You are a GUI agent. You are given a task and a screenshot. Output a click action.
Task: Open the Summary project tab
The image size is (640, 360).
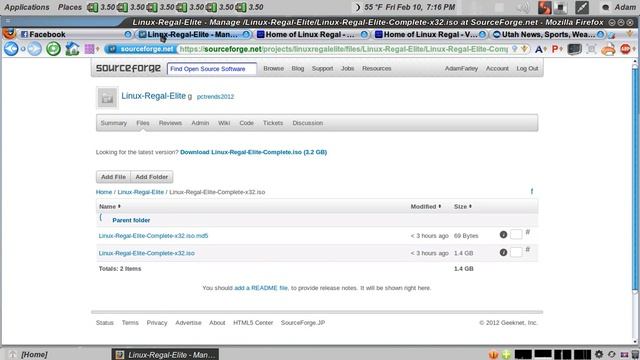pyautogui.click(x=113, y=123)
